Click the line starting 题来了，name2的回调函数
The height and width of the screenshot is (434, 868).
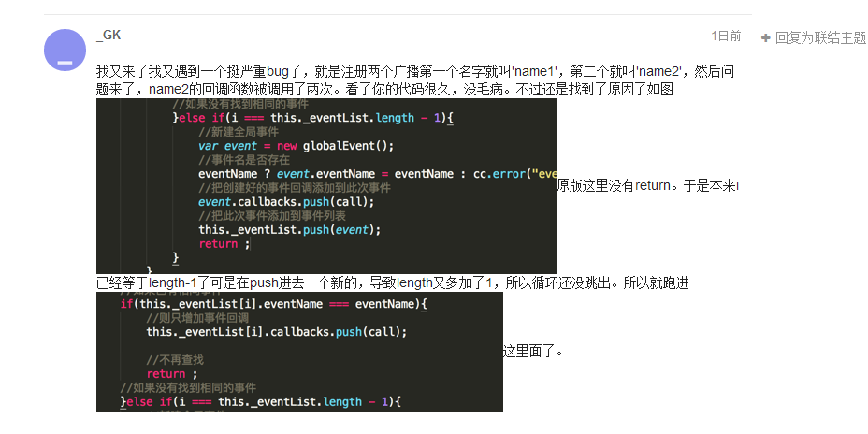pyautogui.click(x=384, y=89)
